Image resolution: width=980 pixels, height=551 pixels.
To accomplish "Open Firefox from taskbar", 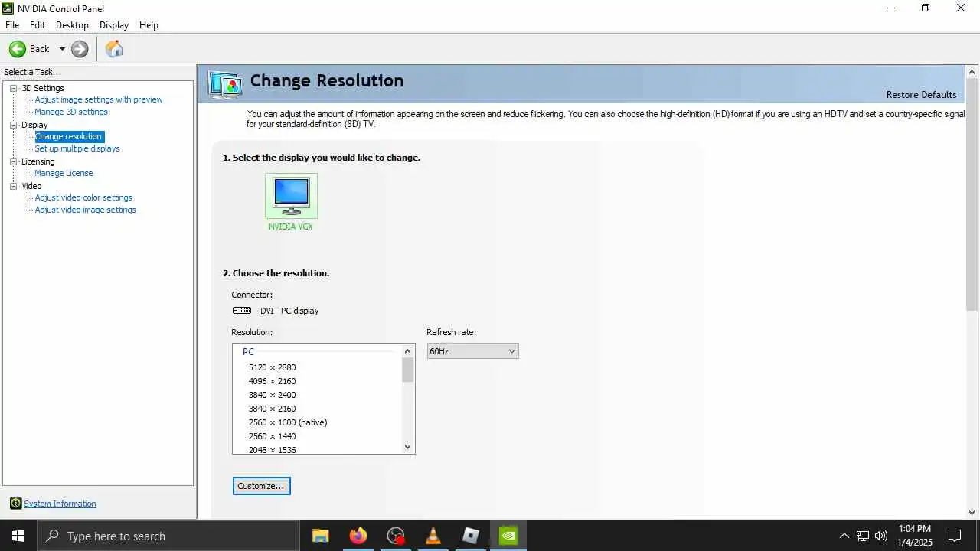I will (358, 536).
